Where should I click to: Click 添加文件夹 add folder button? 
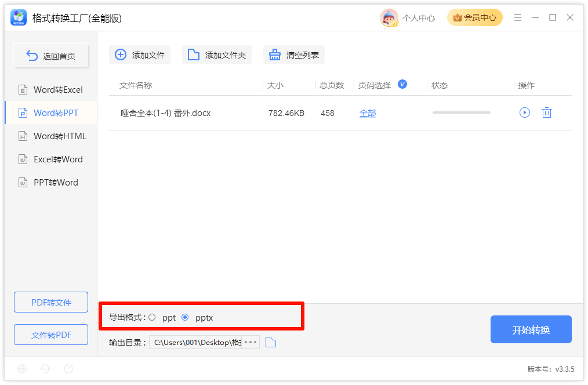(x=217, y=55)
